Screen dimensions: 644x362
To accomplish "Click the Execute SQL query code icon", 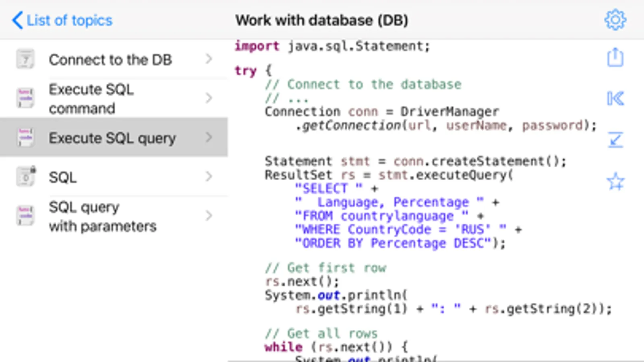I will (x=25, y=138).
